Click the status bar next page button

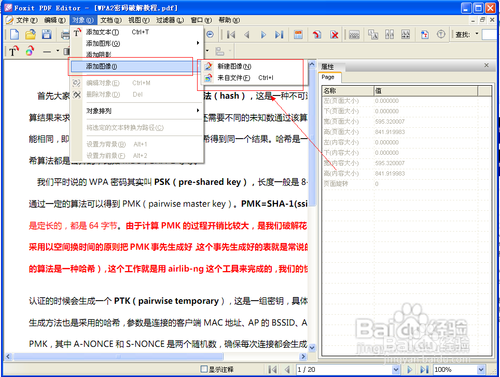[x=410, y=369]
